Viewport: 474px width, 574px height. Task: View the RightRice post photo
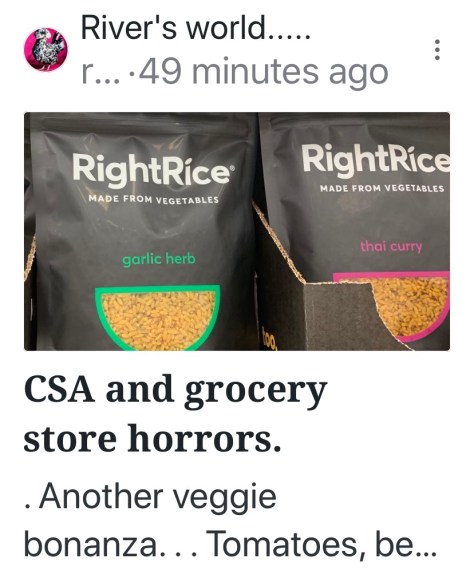pyautogui.click(x=237, y=231)
